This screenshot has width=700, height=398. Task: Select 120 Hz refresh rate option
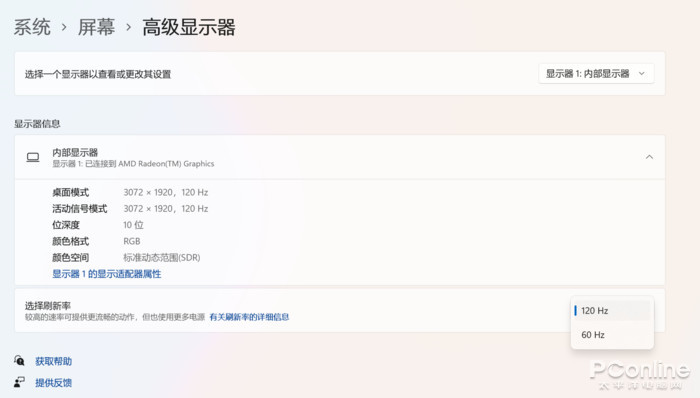coord(612,311)
